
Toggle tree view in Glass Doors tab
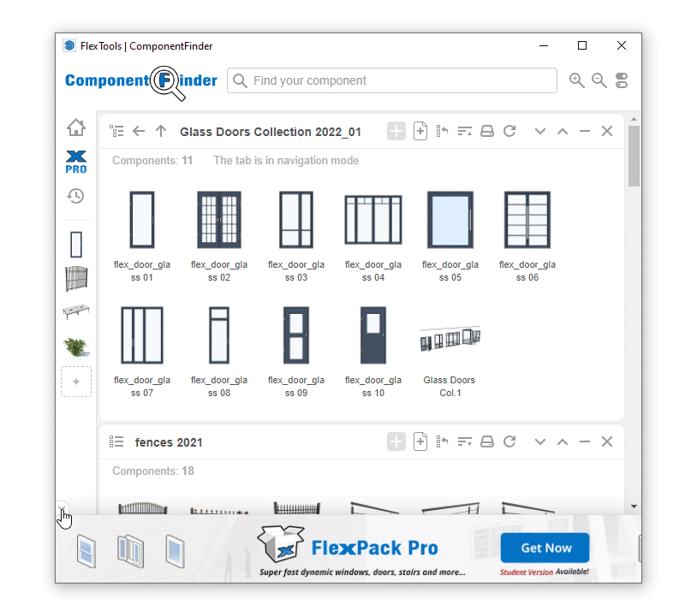[116, 131]
